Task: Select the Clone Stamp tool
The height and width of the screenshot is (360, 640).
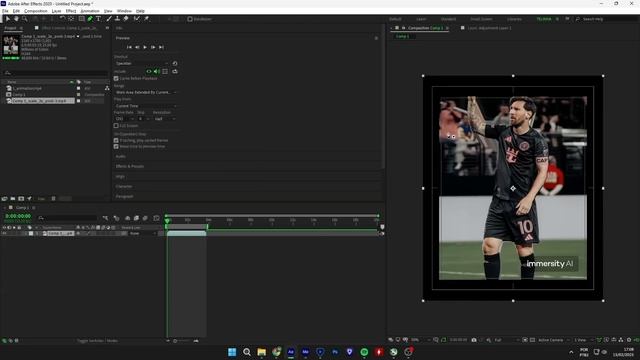Action: (118, 19)
